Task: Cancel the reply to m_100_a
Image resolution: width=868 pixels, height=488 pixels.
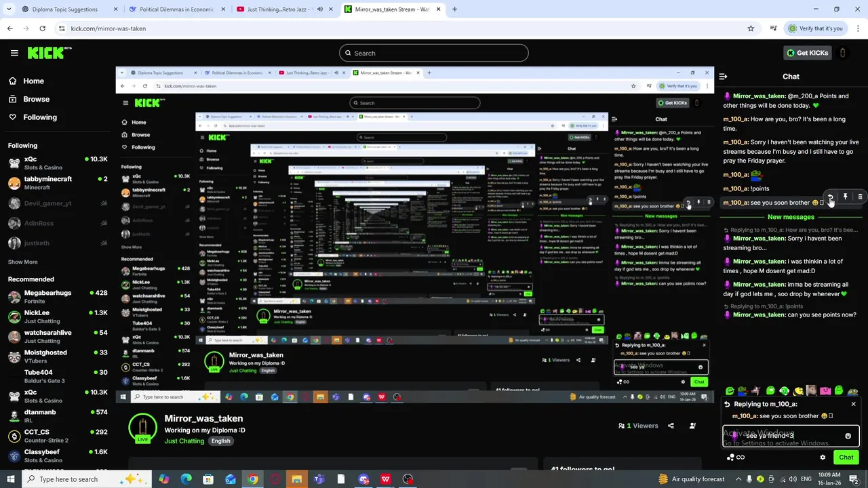Action: click(853, 404)
